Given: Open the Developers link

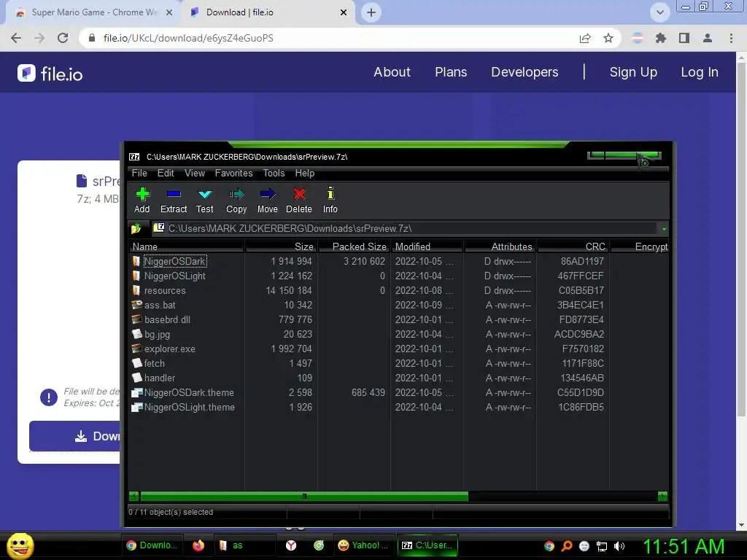Looking at the screenshot, I should 525,72.
